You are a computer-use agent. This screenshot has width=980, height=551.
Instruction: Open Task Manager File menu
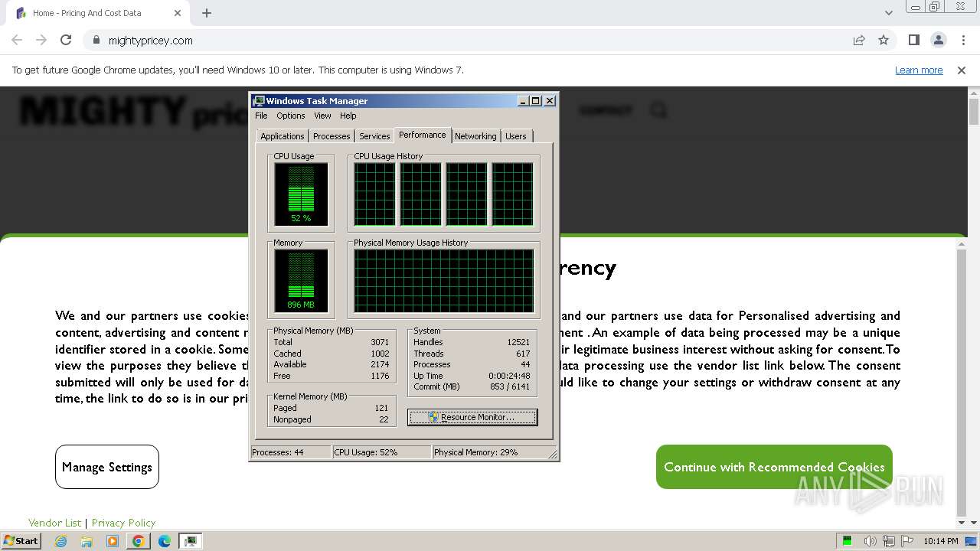261,116
